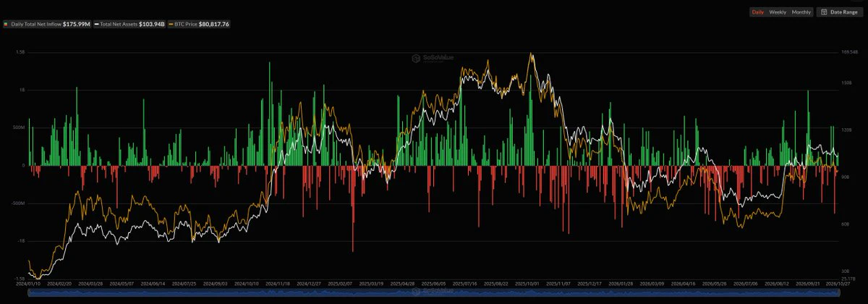Click the 500M left axis label
Viewport: 868px width, 304px height.
coord(20,128)
